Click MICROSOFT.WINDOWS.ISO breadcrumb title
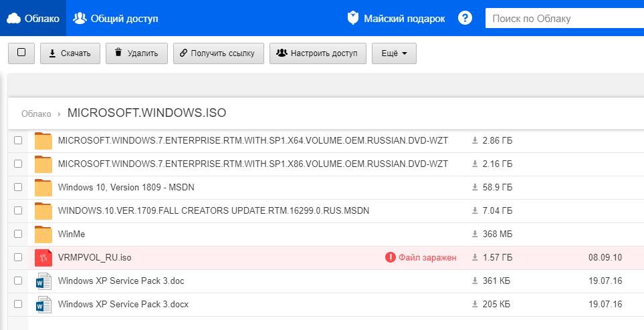The height and width of the screenshot is (330, 644). click(x=146, y=113)
